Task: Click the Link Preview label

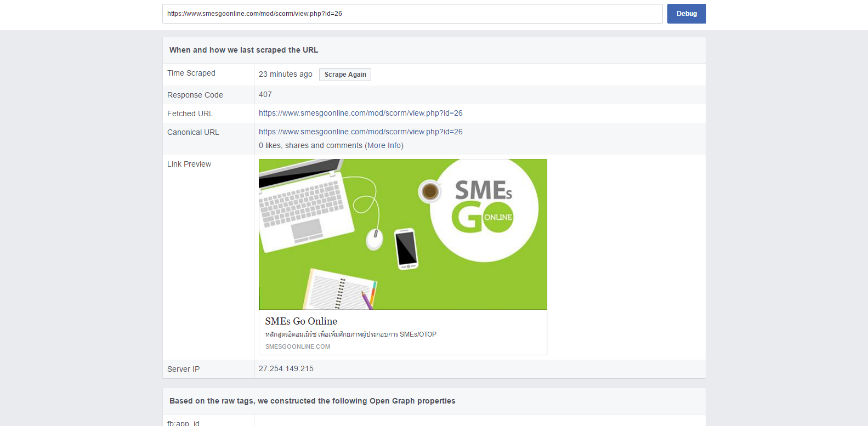Action: point(189,164)
